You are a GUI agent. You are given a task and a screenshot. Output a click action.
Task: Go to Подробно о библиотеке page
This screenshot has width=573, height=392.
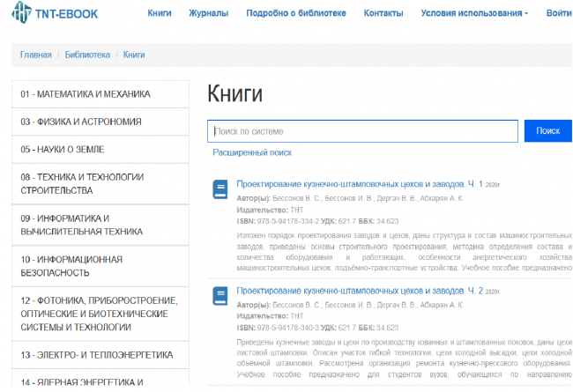(295, 13)
